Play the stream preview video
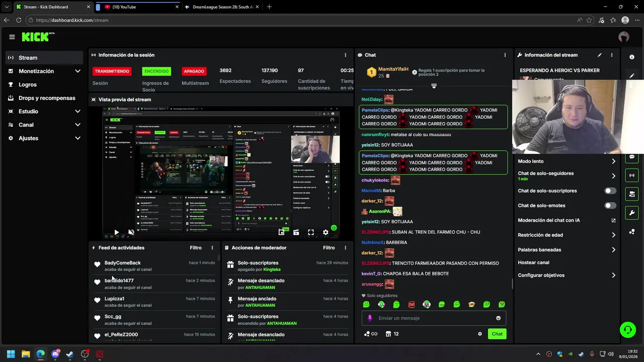This screenshot has width=644, height=362. click(x=116, y=232)
